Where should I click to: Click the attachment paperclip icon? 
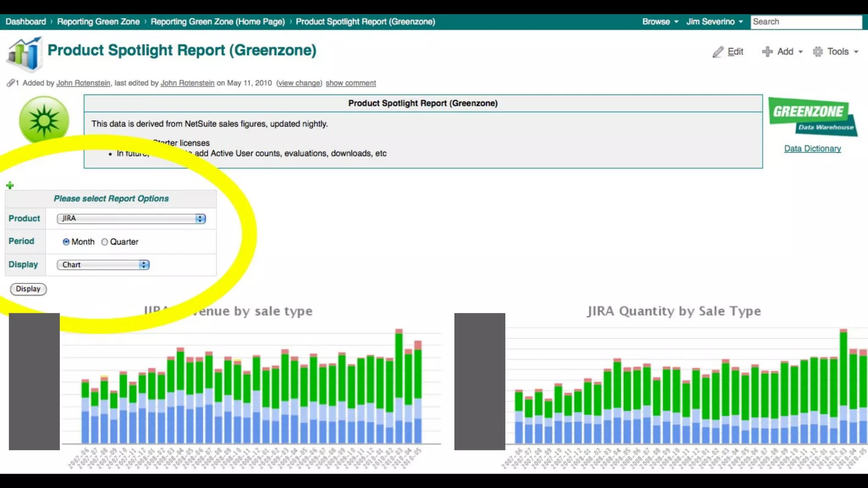tap(11, 83)
